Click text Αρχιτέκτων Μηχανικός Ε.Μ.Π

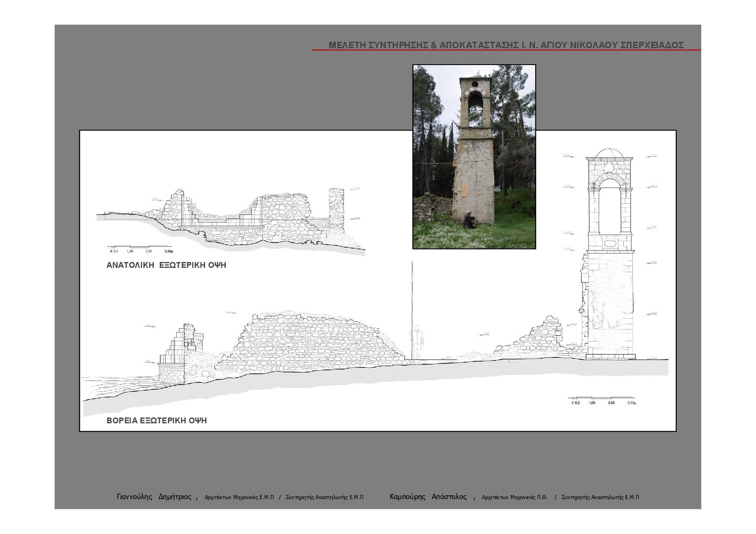coord(239,497)
